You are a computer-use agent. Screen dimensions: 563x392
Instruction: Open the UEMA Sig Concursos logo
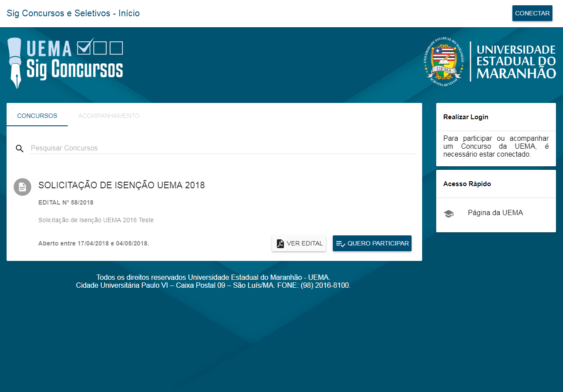click(x=65, y=63)
